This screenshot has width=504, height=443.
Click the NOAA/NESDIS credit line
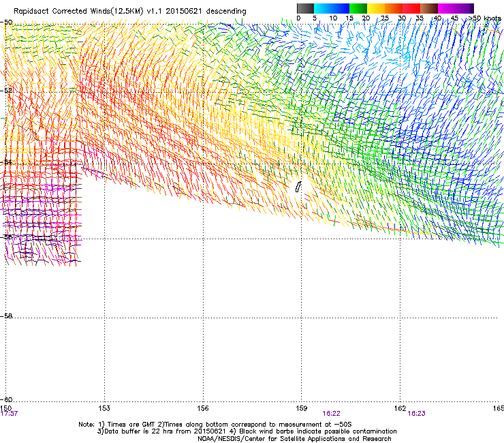pyautogui.click(x=294, y=439)
